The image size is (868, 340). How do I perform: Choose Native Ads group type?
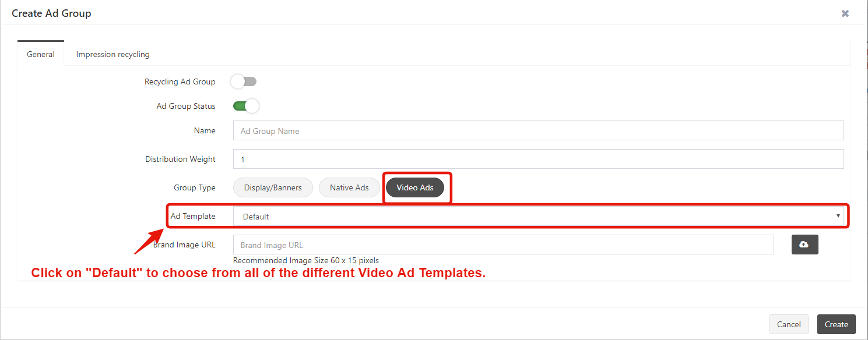click(349, 187)
